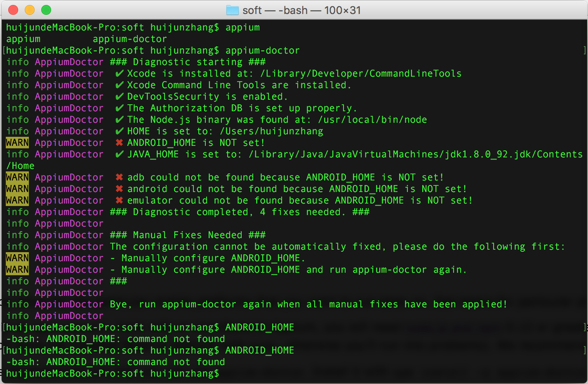Viewport: 588px width, 384px height.
Task: Click the JDK path containing 'jdk1.8.0_92.jdk'
Action: pyautogui.click(x=416, y=154)
